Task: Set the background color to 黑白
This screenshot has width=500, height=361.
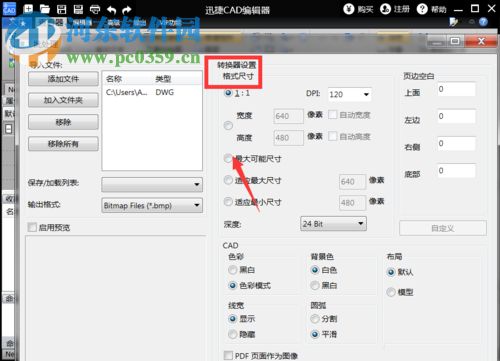Action: (x=315, y=285)
